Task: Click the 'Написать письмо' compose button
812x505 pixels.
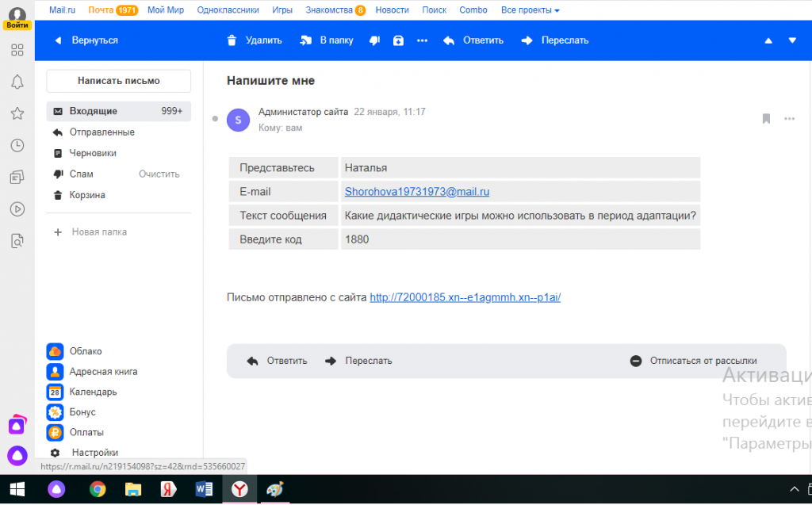Action: [x=118, y=81]
